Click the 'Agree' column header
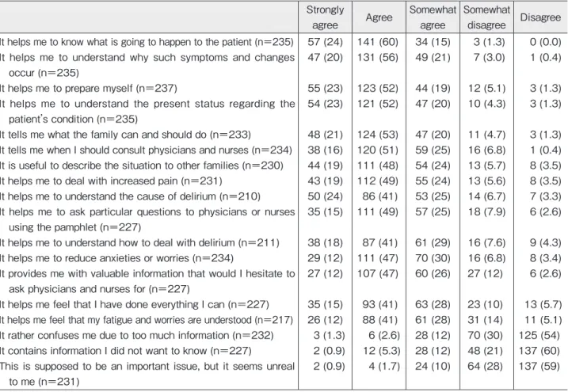Image resolution: width=568 pixels, height=392 pixels. point(379,17)
